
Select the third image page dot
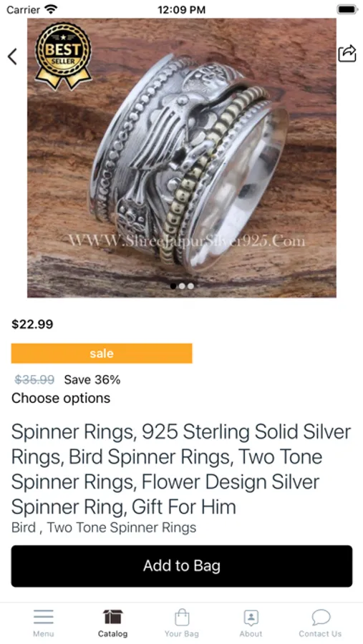click(190, 286)
